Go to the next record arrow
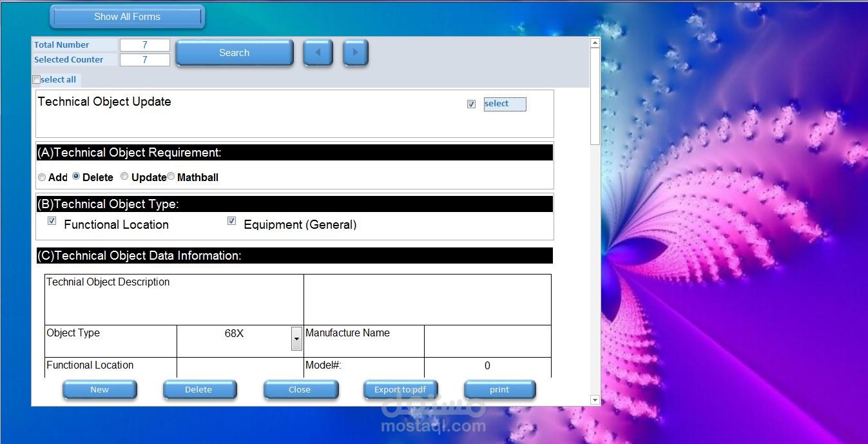This screenshot has width=868, height=444. pos(355,53)
